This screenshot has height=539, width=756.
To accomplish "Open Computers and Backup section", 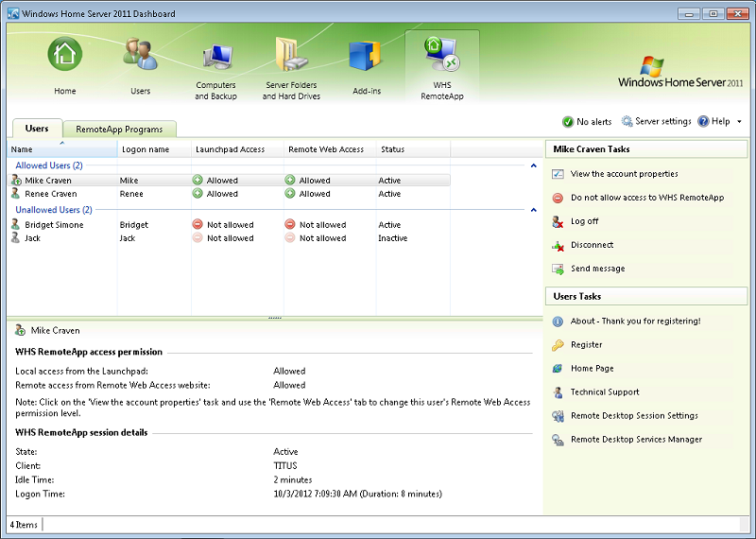I will point(215,73).
